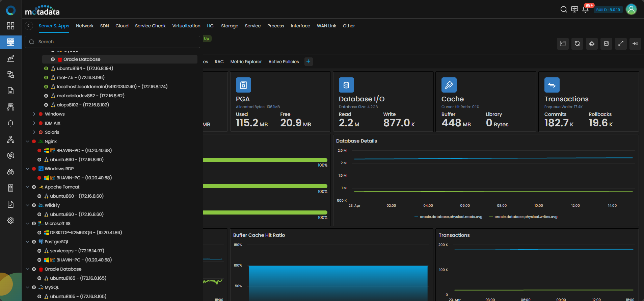Viewport: 644px width, 301px height.
Task: Switch to the Cloud tab
Action: (x=122, y=26)
